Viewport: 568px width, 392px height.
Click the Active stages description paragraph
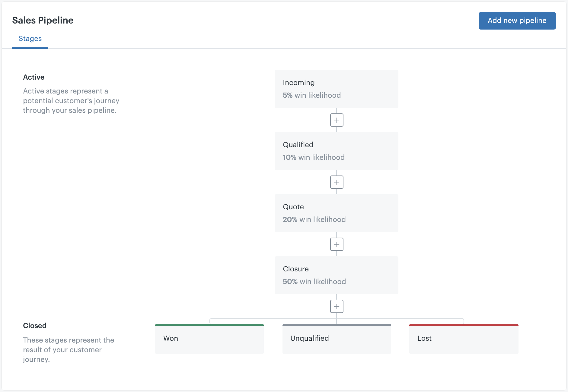tap(71, 101)
